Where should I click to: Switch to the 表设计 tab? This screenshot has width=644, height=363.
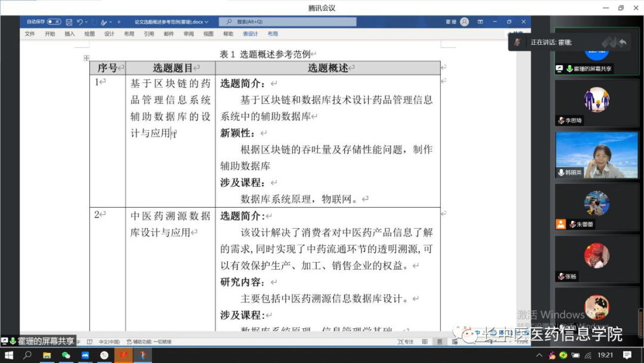250,33
